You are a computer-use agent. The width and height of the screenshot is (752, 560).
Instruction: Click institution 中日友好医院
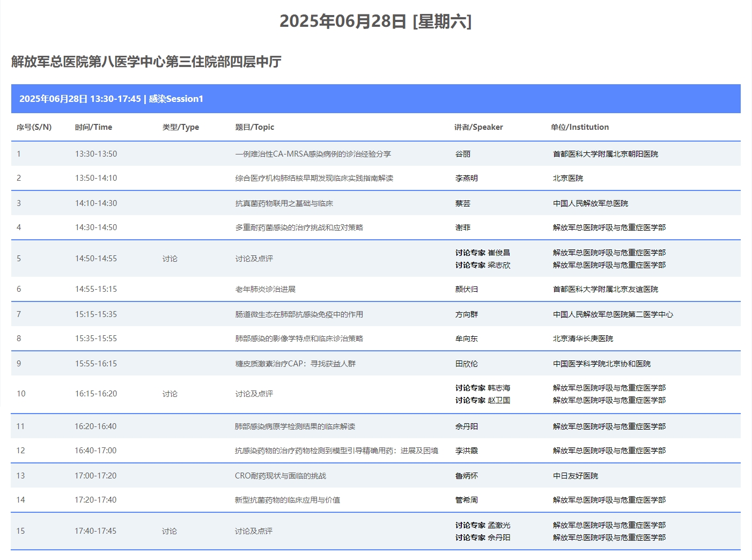[x=576, y=476]
